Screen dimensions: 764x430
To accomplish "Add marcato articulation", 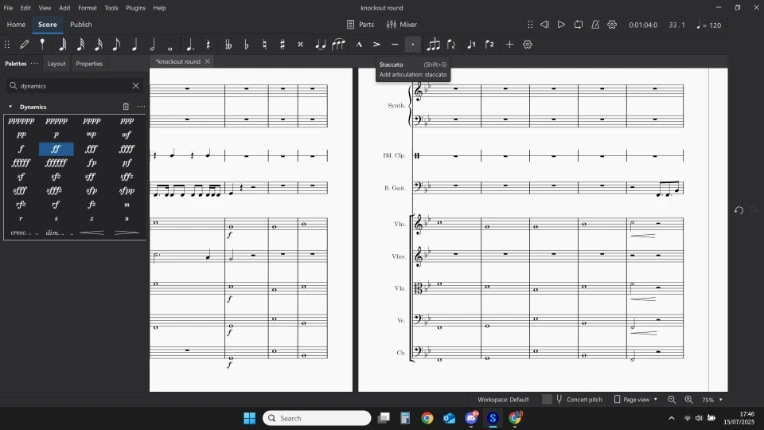I will (359, 45).
